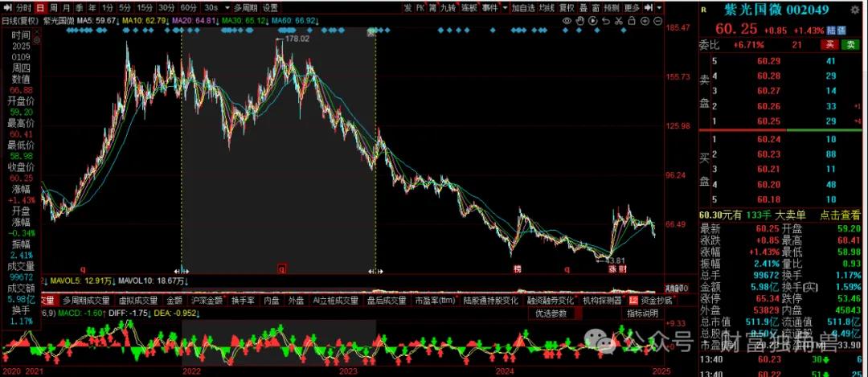Viewport: 868px width, 377px height.
Task: Click the 178.02 high price label
Action: click(x=298, y=39)
